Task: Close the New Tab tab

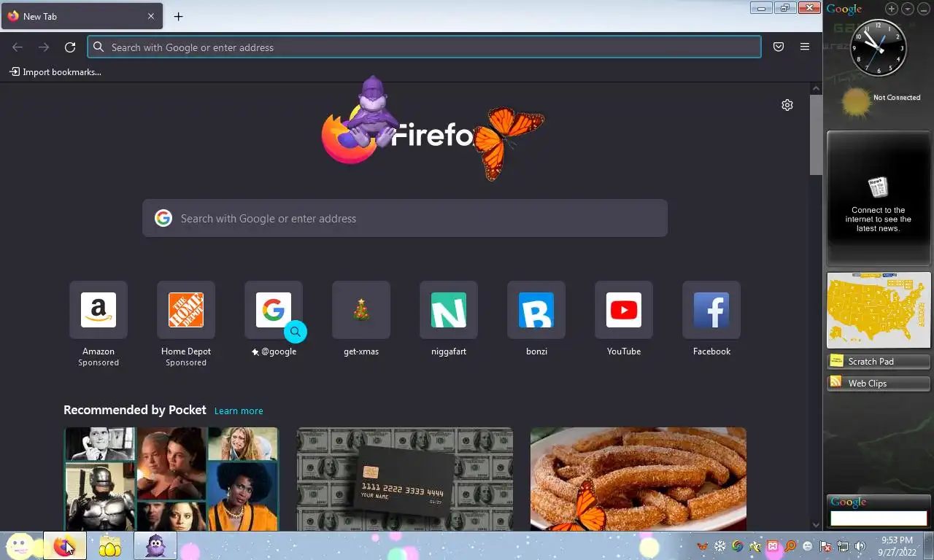Action: [x=151, y=16]
